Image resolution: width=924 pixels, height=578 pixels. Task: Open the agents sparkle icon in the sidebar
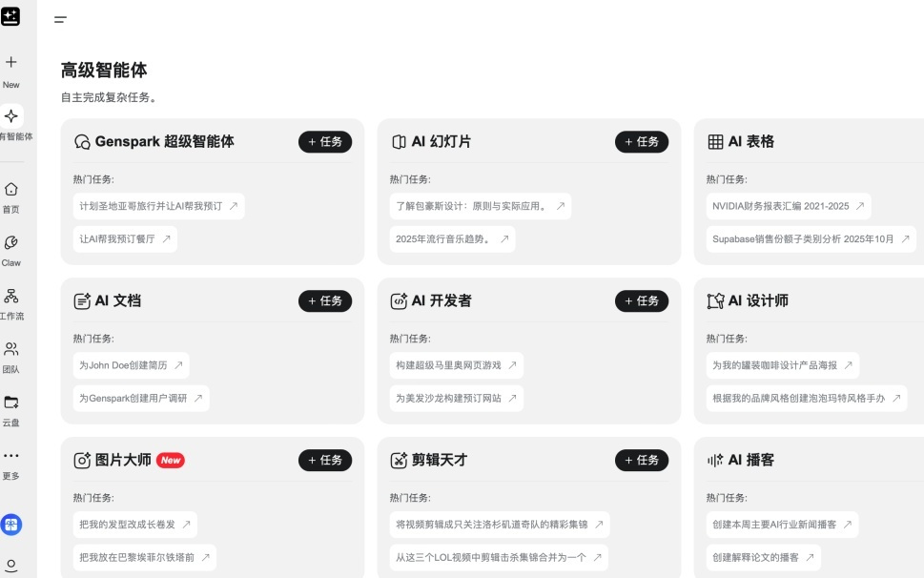tap(11, 116)
